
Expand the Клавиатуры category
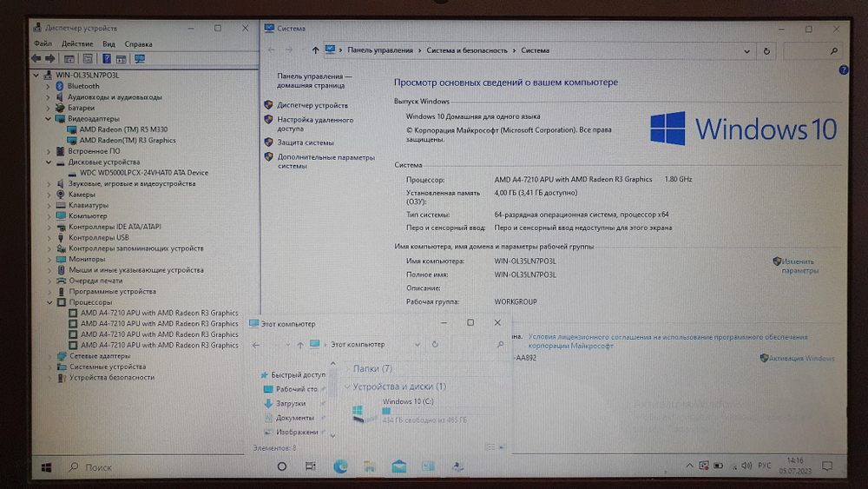pos(49,206)
